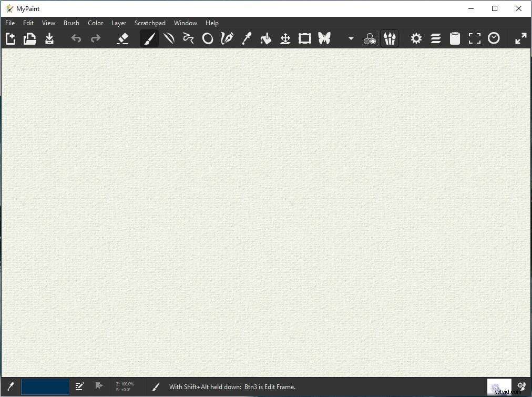Select the Connected Lines tool
532x397 pixels.
(x=188, y=38)
